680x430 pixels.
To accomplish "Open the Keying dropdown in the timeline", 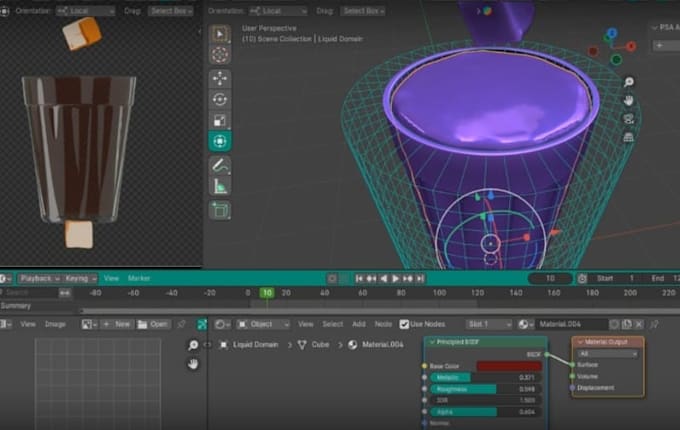I will [80, 278].
